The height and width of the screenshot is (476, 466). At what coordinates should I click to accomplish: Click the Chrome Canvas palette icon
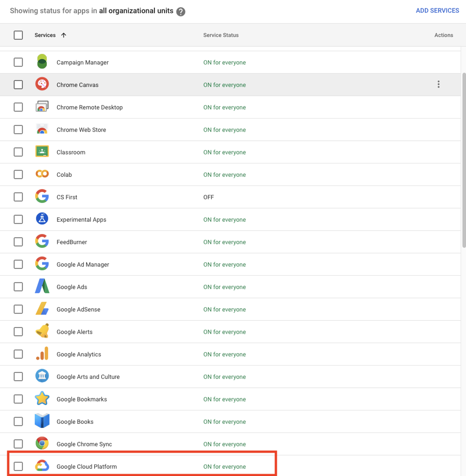pos(42,84)
